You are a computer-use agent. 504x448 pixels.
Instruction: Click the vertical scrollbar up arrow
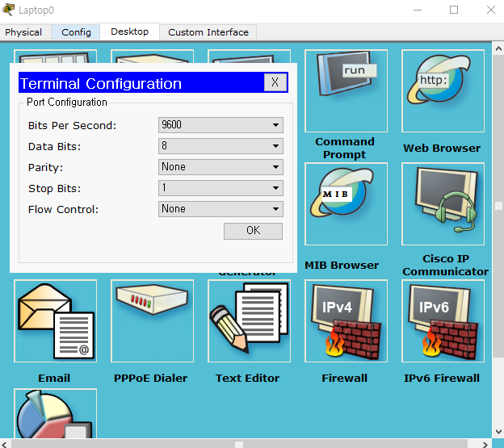point(498,48)
